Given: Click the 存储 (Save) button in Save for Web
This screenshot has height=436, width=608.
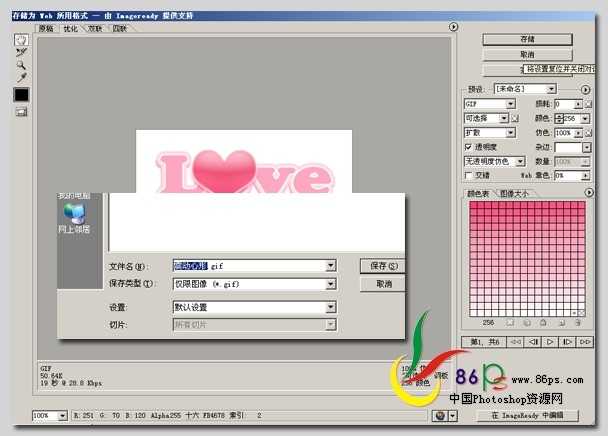Looking at the screenshot, I should click(527, 39).
